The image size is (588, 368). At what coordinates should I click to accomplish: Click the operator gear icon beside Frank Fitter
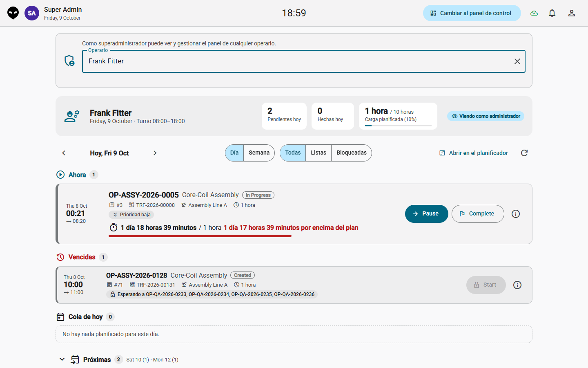72,116
